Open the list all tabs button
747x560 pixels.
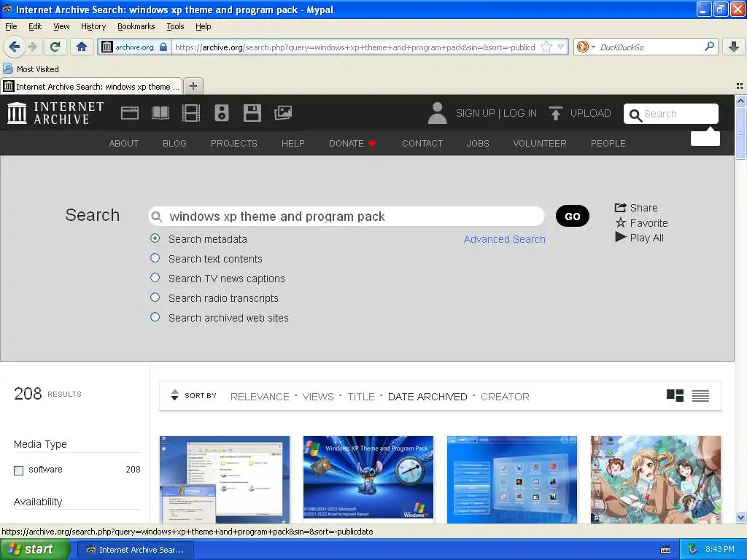(740, 86)
